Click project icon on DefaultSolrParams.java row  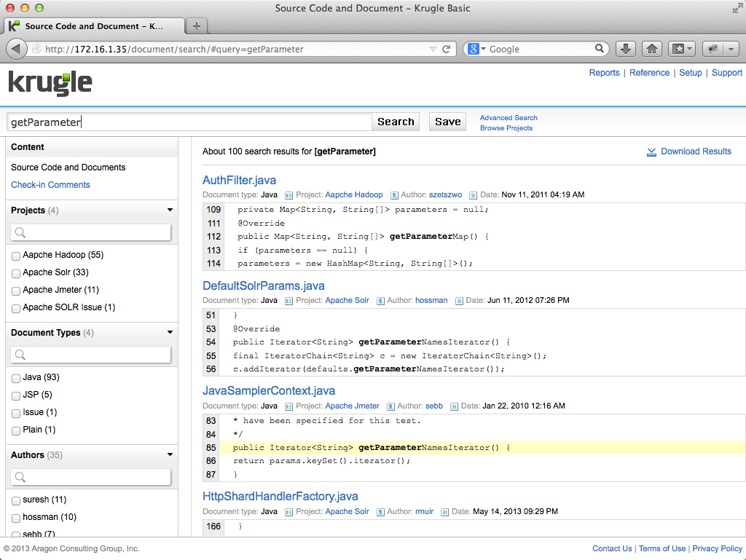pyautogui.click(x=288, y=301)
